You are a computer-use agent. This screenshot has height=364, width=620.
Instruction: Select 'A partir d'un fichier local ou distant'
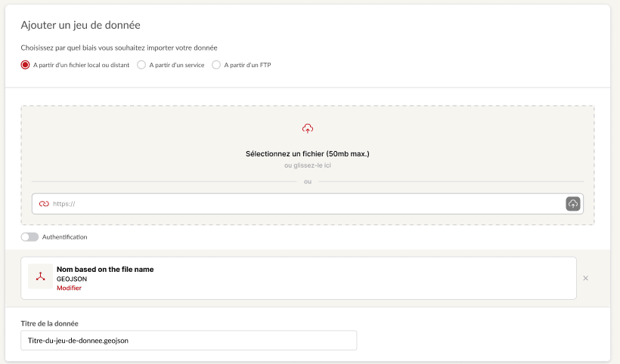[25, 65]
